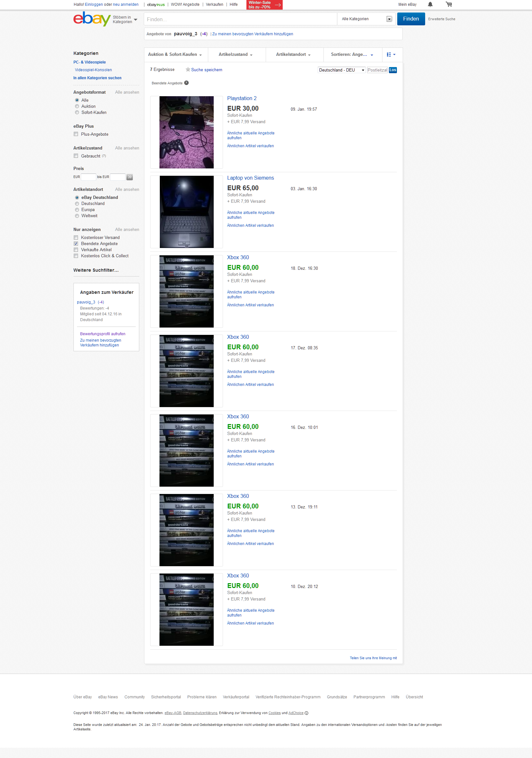Open the Xbox 360 thumbnail dated 18. Dez.

pyautogui.click(x=186, y=292)
